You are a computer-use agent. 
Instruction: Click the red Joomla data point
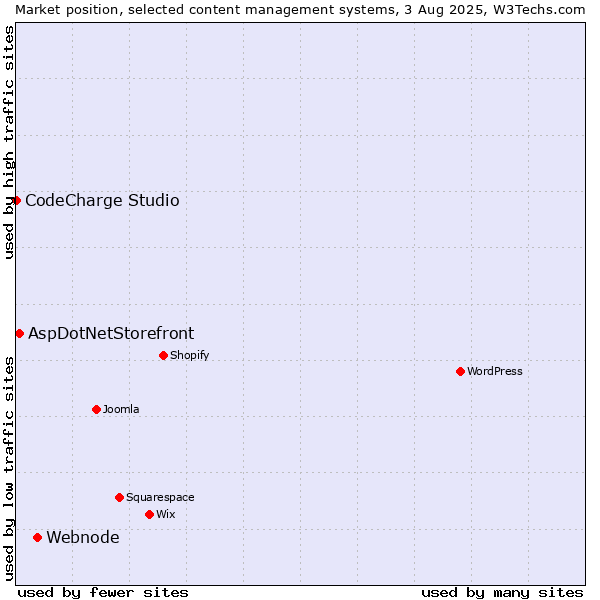[x=96, y=409]
